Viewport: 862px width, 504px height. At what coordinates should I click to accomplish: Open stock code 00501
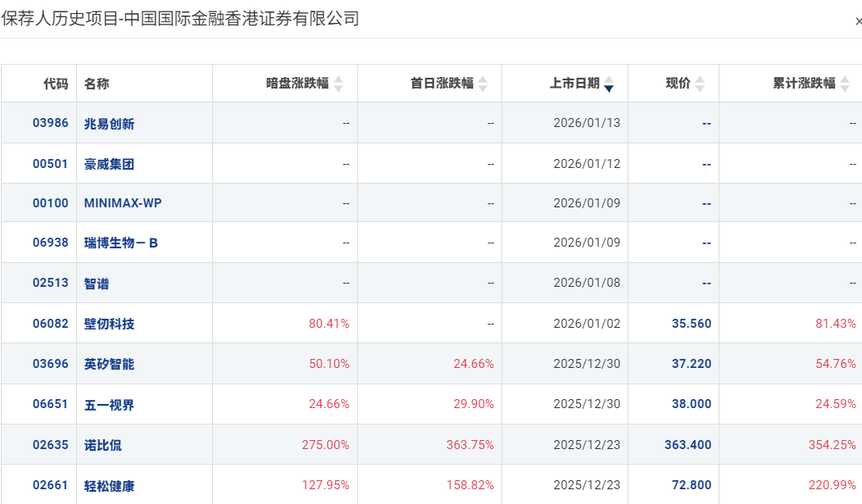click(x=51, y=164)
